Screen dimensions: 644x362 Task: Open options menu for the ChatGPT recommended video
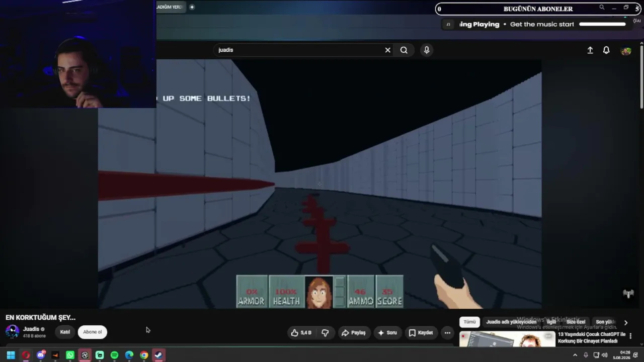(x=631, y=336)
